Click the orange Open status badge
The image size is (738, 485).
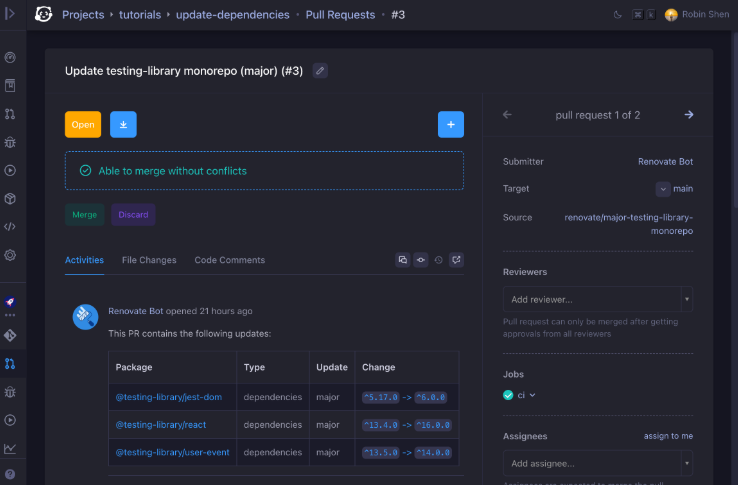click(83, 124)
